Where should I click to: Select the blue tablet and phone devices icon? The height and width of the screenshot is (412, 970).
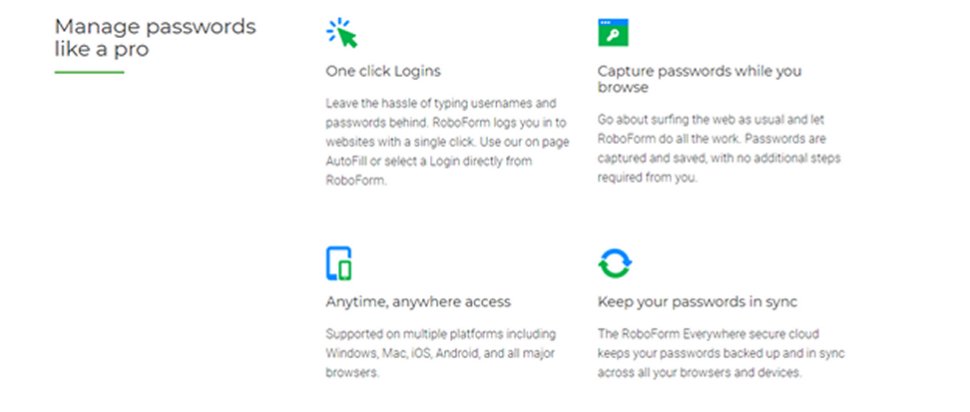pyautogui.click(x=339, y=264)
